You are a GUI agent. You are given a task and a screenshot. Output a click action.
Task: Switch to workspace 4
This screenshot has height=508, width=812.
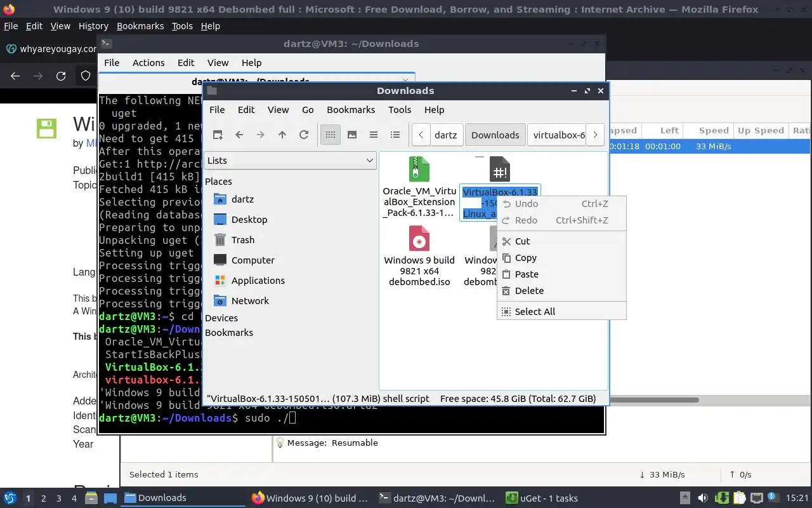point(74,498)
